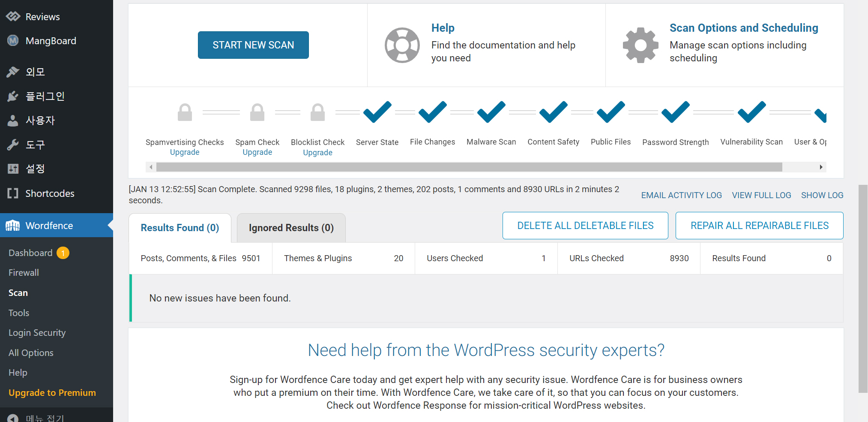Click the Malware Scan checkmark

(x=491, y=112)
